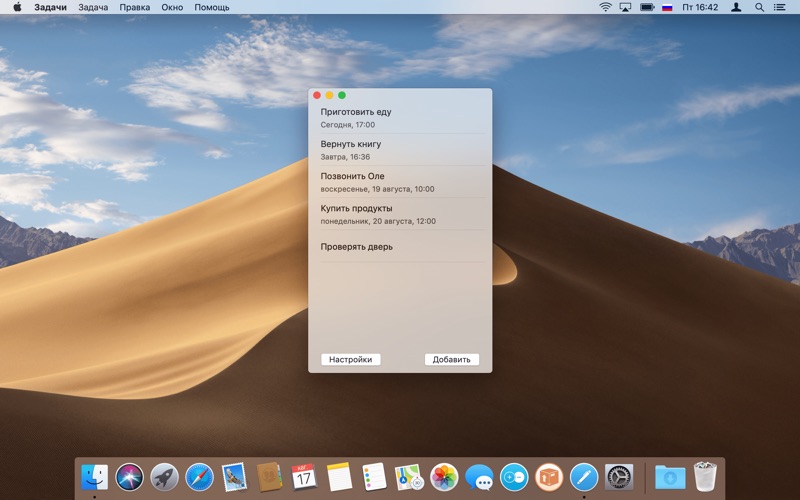
Task: Open the Помощь menu
Action: coord(212,7)
